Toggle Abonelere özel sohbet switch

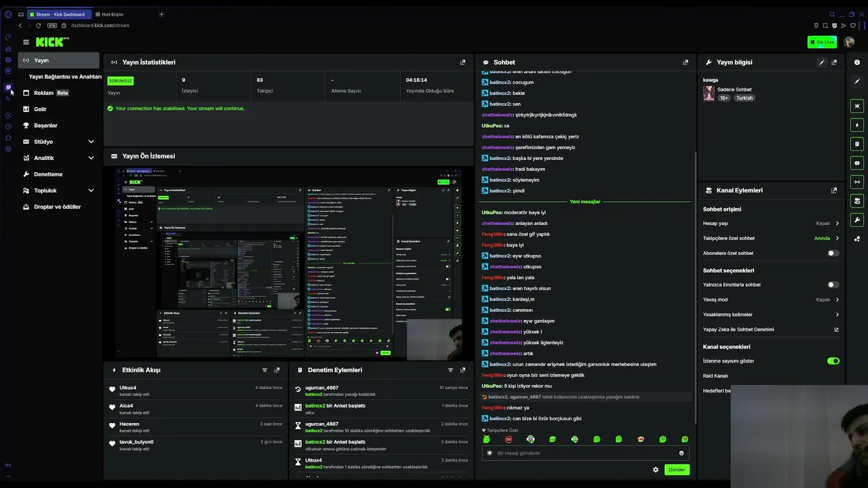coord(833,253)
